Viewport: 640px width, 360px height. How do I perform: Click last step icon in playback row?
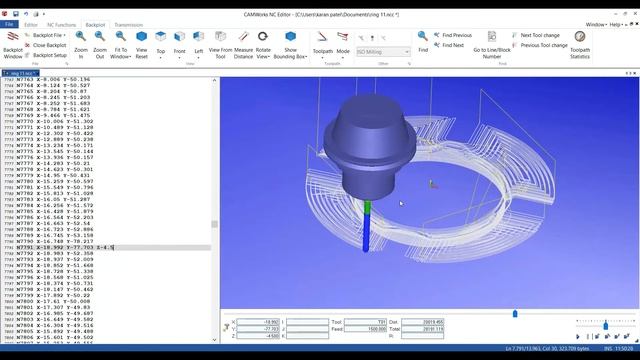pos(627,336)
